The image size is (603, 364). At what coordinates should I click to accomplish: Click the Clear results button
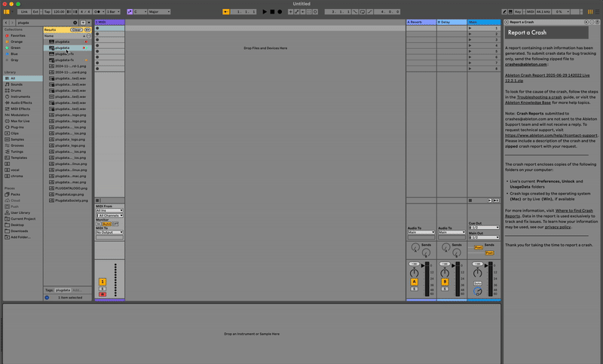pos(76,29)
